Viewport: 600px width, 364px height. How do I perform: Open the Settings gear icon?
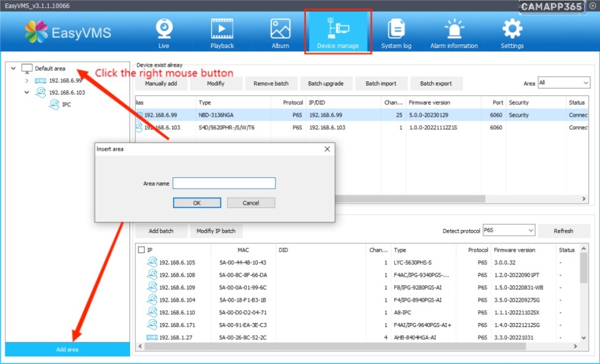coord(512,29)
